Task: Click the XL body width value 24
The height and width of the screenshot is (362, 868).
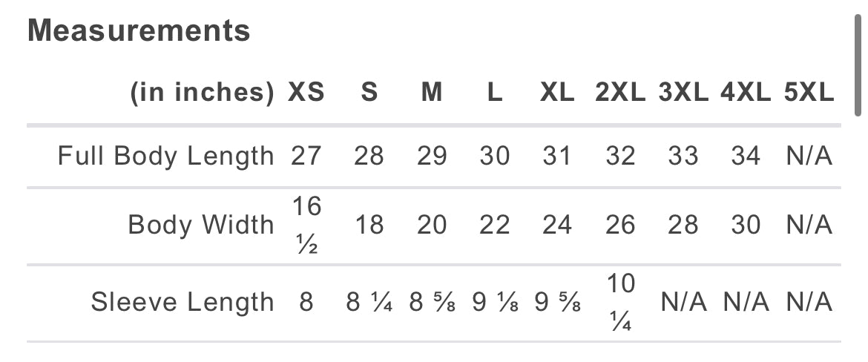Action: click(557, 226)
